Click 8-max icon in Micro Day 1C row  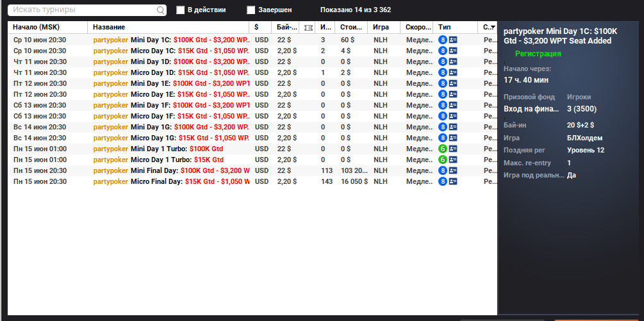point(442,51)
